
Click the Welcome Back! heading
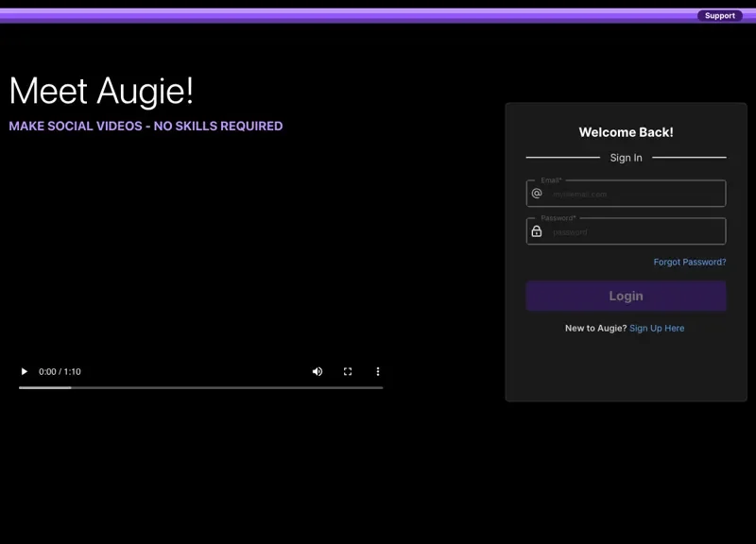(x=626, y=132)
